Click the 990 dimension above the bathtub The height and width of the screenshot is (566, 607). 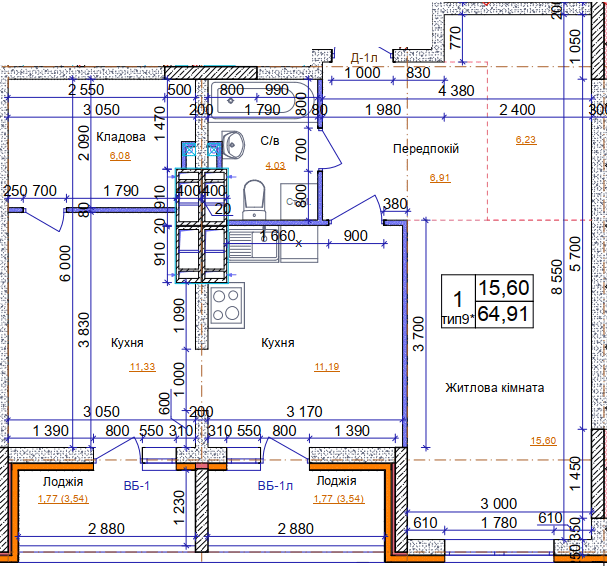277,90
